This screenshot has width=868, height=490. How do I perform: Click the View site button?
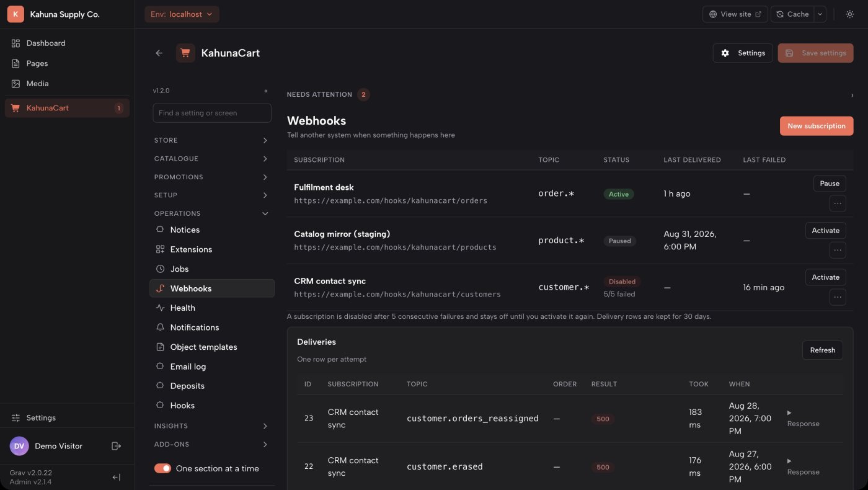(x=735, y=14)
